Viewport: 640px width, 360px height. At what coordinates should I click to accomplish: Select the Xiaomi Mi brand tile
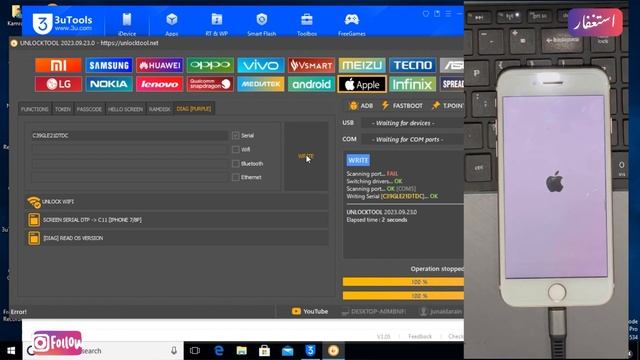pyautogui.click(x=58, y=65)
